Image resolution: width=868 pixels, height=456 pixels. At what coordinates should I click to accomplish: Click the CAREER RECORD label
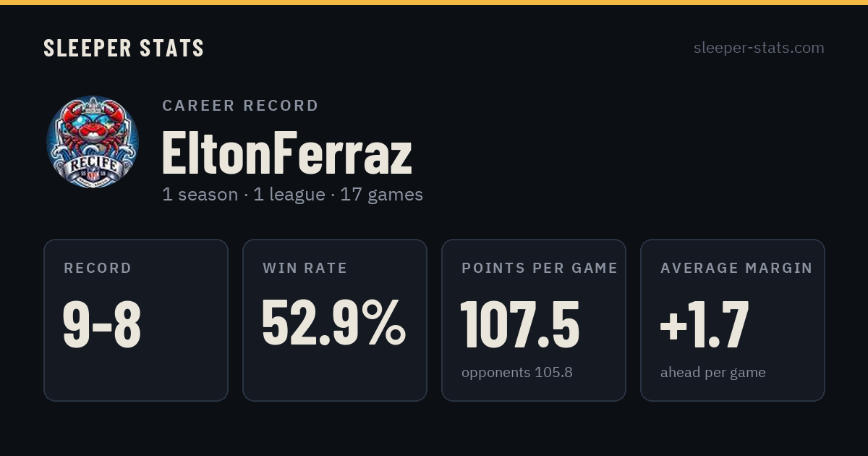pyautogui.click(x=240, y=106)
